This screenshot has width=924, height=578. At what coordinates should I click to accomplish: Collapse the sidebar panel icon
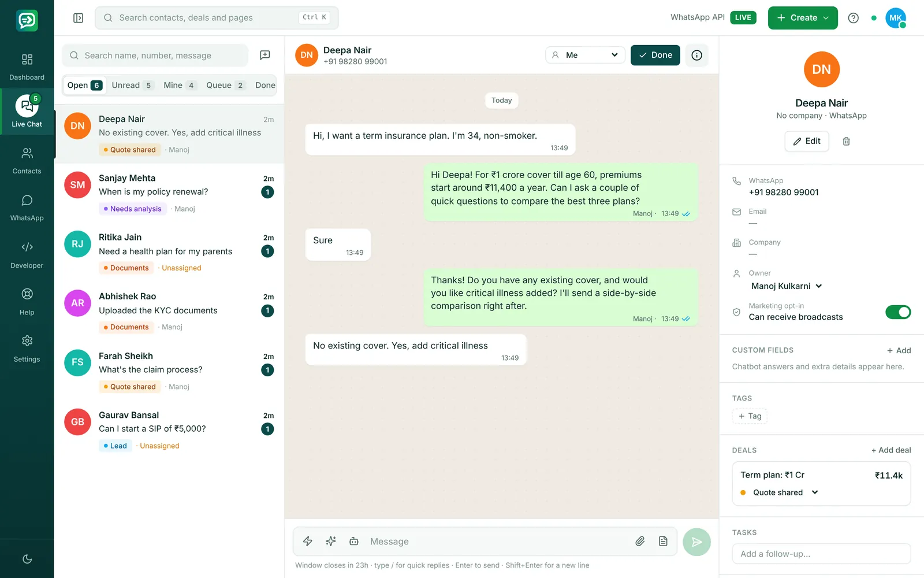click(x=79, y=18)
